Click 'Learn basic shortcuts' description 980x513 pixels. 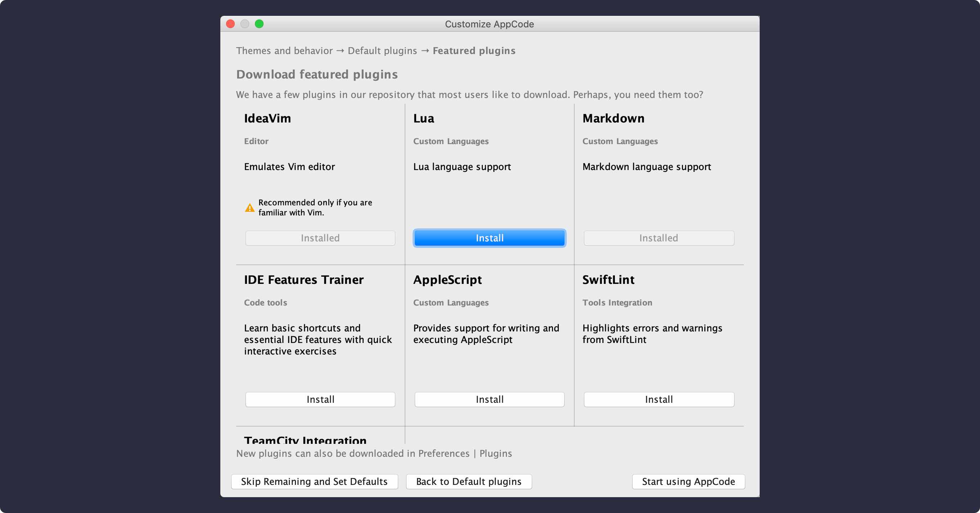coord(318,339)
